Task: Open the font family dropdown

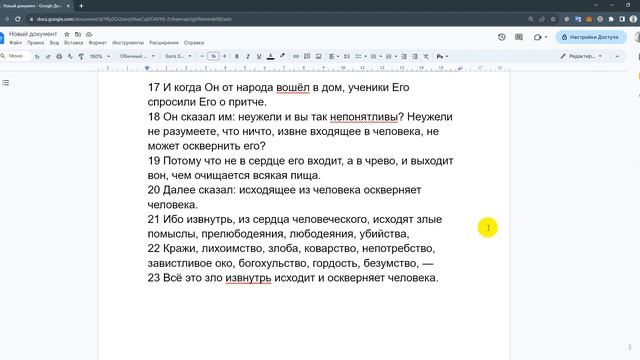Action: [178, 56]
